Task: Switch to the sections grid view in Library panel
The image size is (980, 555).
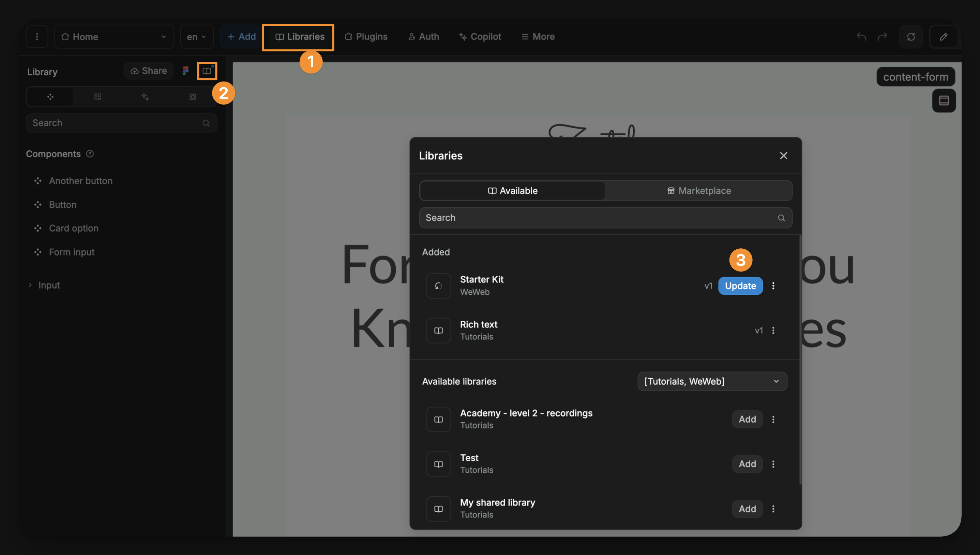Action: (97, 97)
